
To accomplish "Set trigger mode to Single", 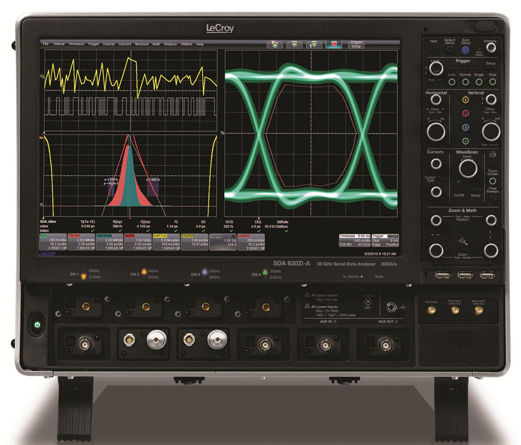I will click(x=479, y=82).
